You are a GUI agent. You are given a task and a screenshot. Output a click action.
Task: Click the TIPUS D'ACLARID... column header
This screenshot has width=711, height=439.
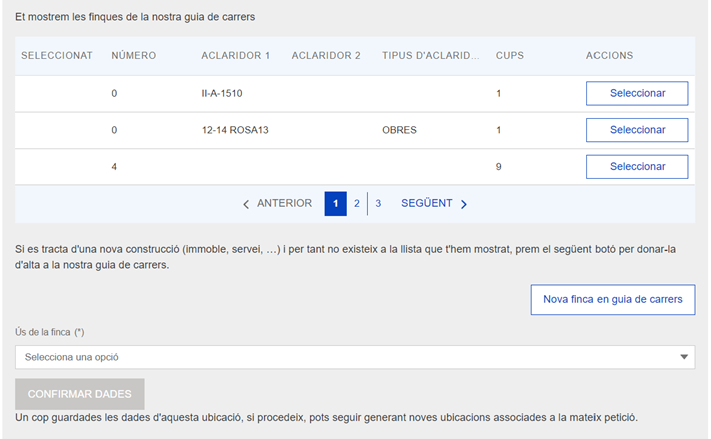[430, 56]
